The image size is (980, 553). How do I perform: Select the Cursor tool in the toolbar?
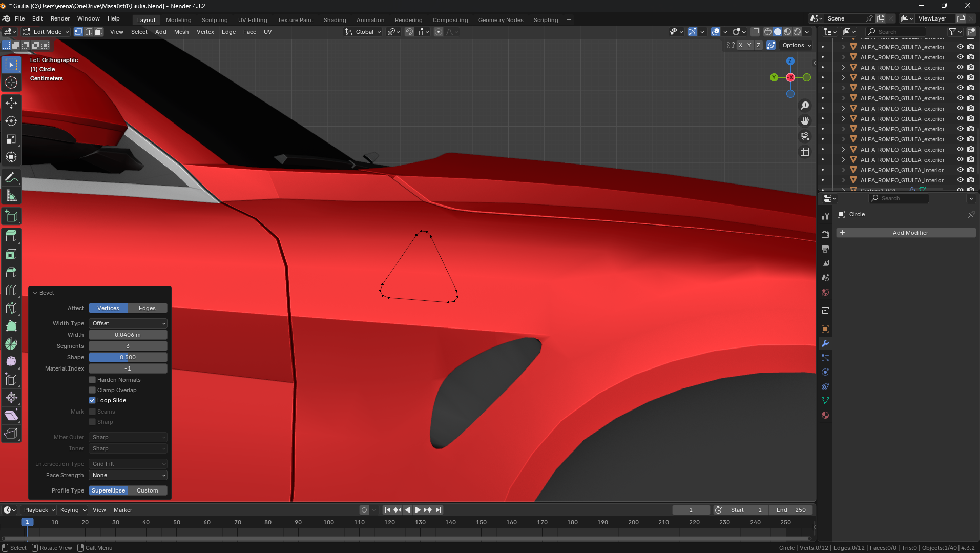pyautogui.click(x=11, y=83)
